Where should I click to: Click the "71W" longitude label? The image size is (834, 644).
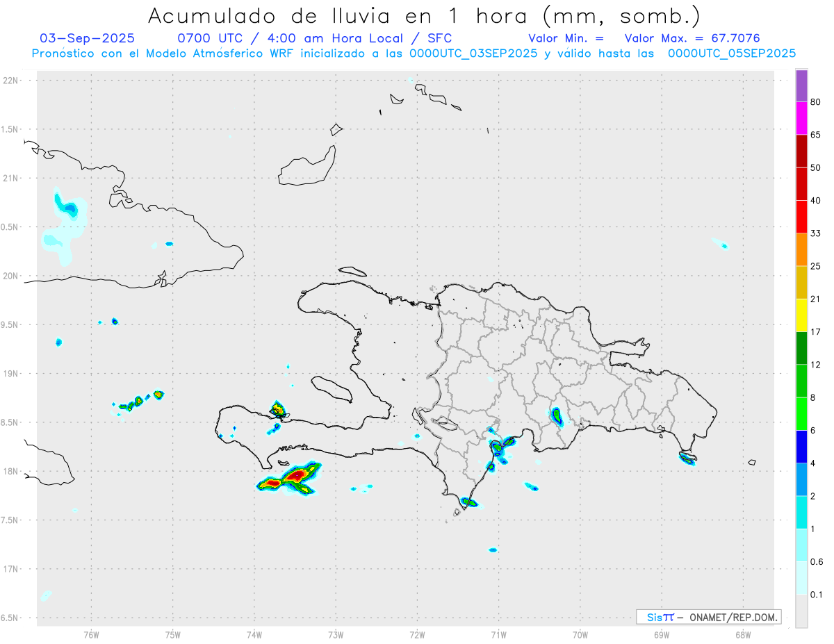pyautogui.click(x=498, y=634)
